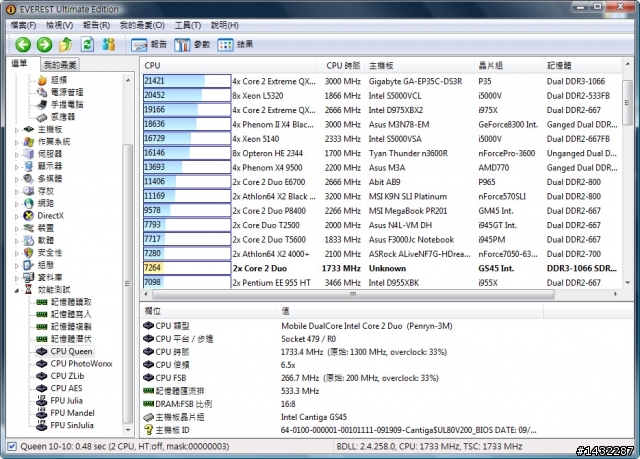The width and height of the screenshot is (640, 459).
Task: Click the users icon in toolbar
Action: pyautogui.click(x=109, y=44)
